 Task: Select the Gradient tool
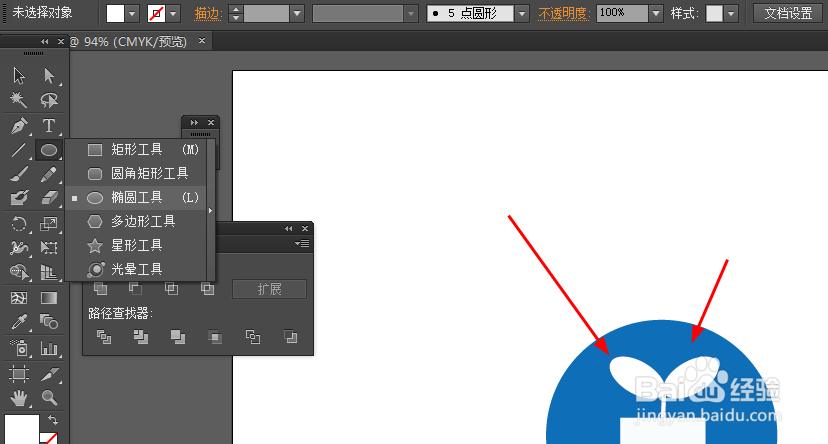(49, 298)
